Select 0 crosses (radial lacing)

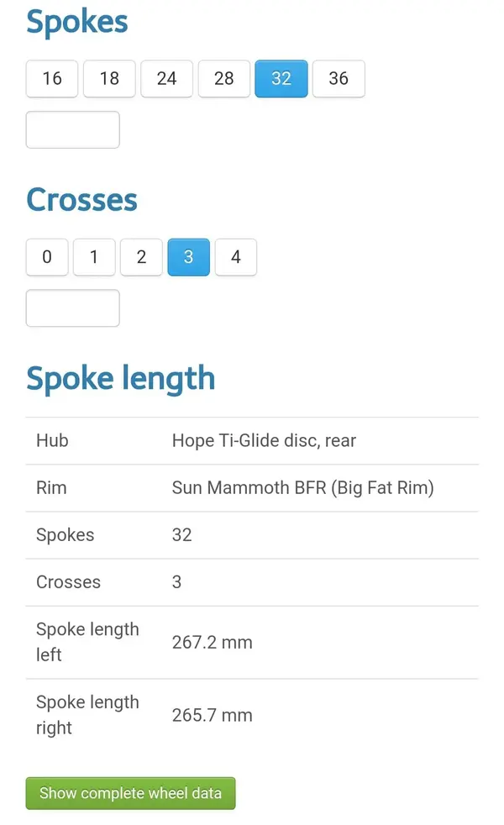click(x=47, y=257)
